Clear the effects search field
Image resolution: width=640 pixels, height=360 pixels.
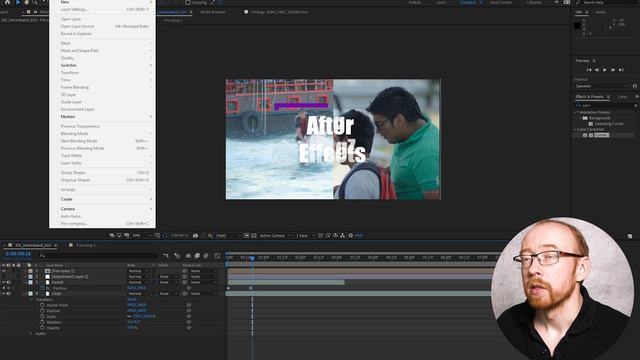636,105
